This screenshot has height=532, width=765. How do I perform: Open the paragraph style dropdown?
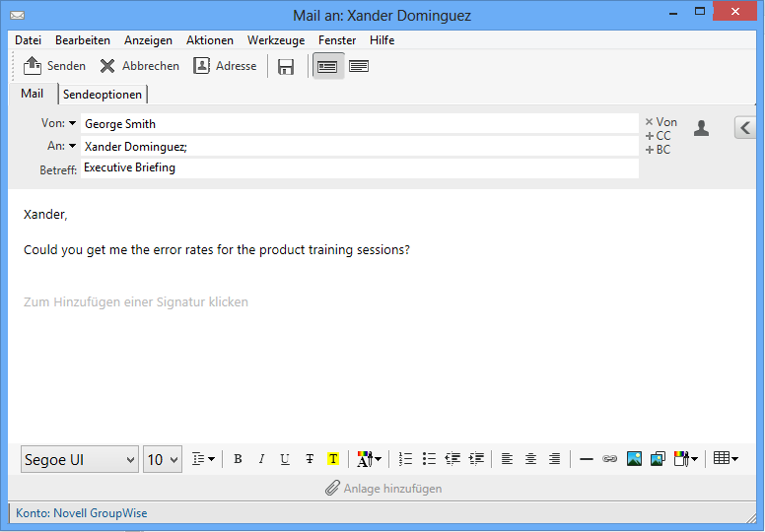203,459
